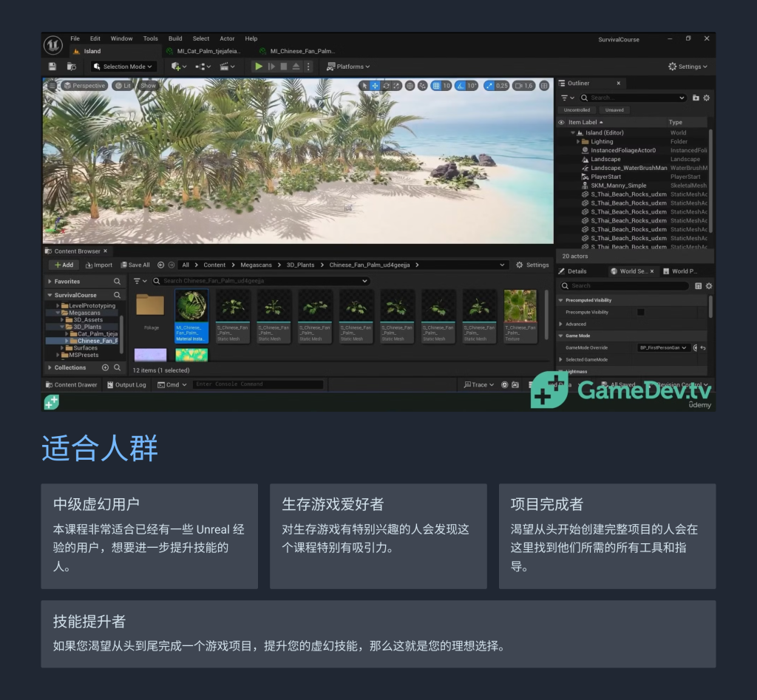Click the Save current level icon

click(52, 67)
